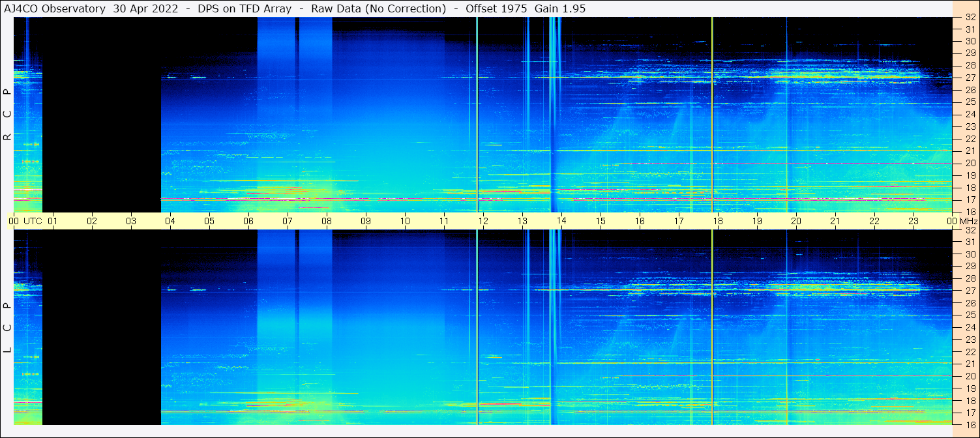Viewport: 980px width, 438px height.
Task: Click the 28 MHz tick of RCP panel
Action: 970,66
